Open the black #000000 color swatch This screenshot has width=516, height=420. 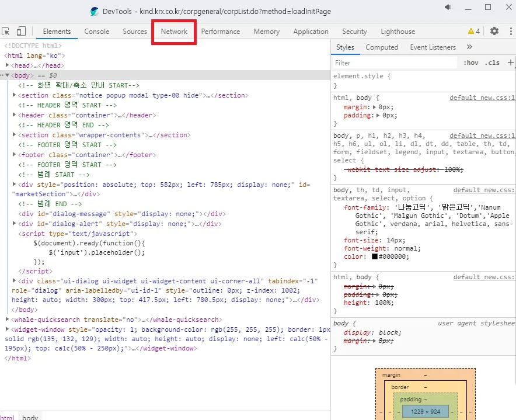click(375, 256)
